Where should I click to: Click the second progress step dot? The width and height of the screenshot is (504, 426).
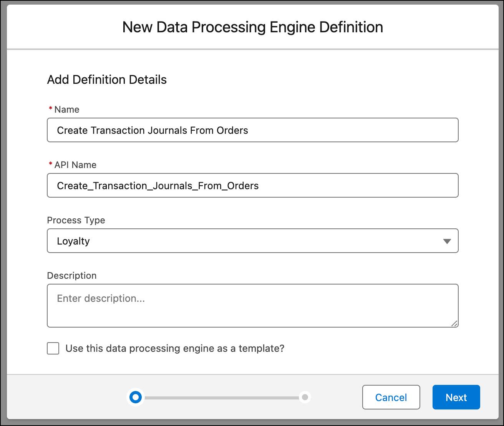[x=305, y=397]
